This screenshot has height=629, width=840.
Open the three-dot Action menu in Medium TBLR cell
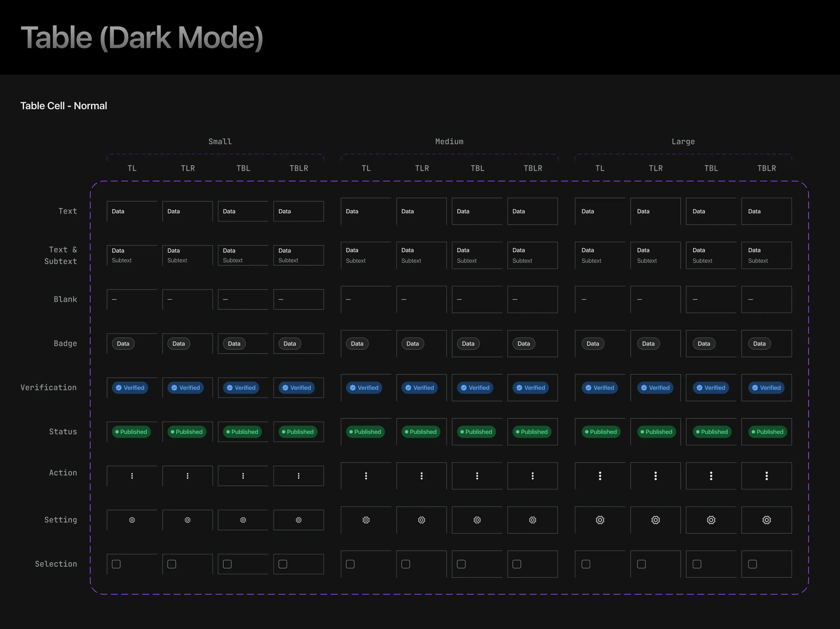(x=533, y=476)
